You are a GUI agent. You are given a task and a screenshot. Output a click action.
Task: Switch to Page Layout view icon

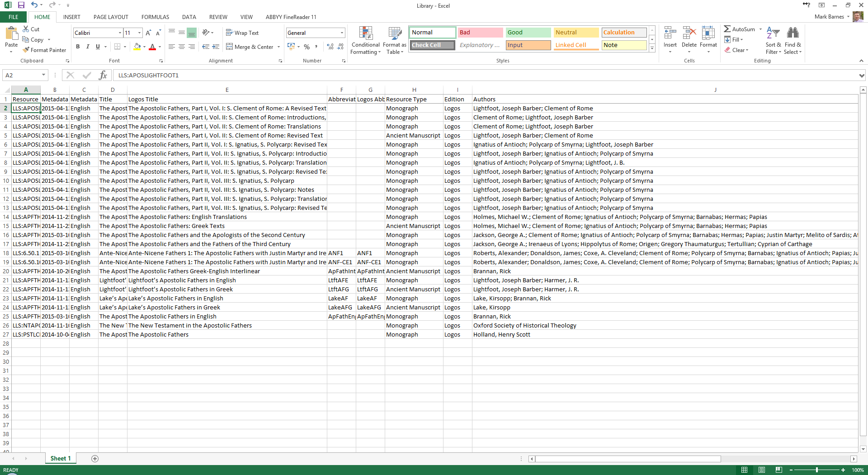(x=762, y=470)
